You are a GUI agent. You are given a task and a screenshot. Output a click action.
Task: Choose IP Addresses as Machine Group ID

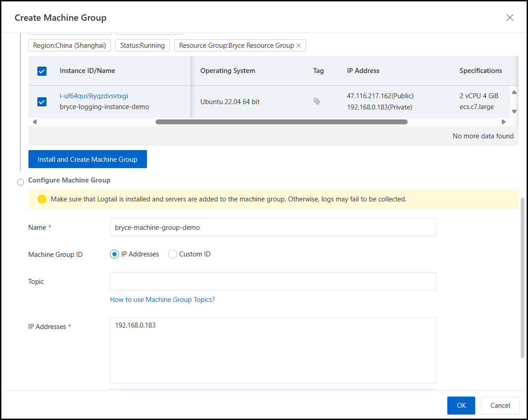pos(115,254)
